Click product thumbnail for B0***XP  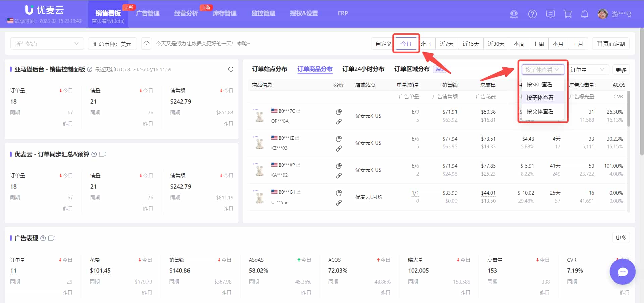tap(259, 170)
